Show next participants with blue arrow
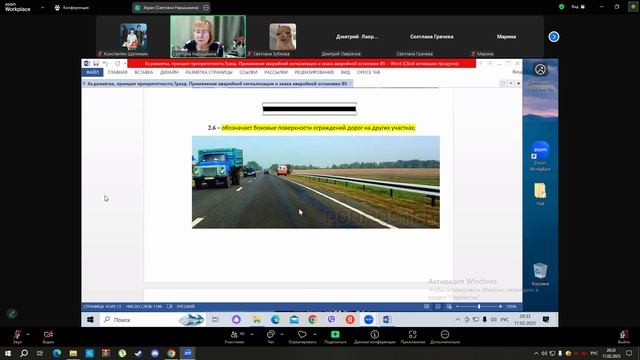This screenshot has height=360, width=640. (554, 37)
